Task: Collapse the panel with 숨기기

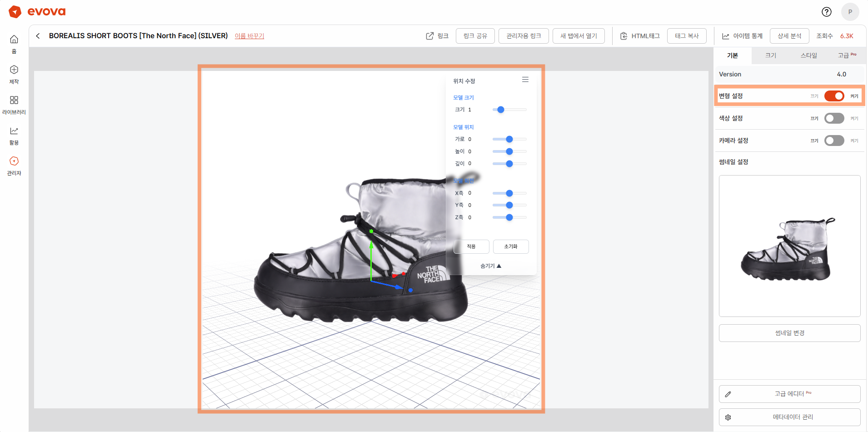Action: pos(490,266)
